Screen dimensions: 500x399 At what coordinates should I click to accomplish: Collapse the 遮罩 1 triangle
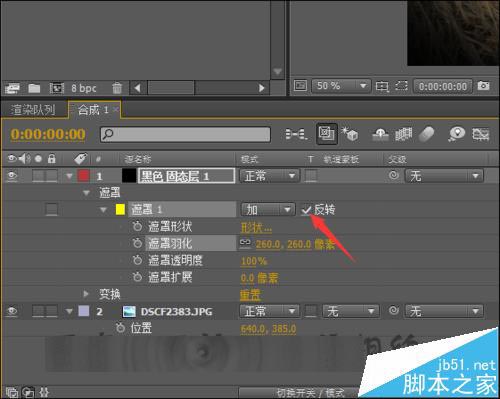coord(103,210)
